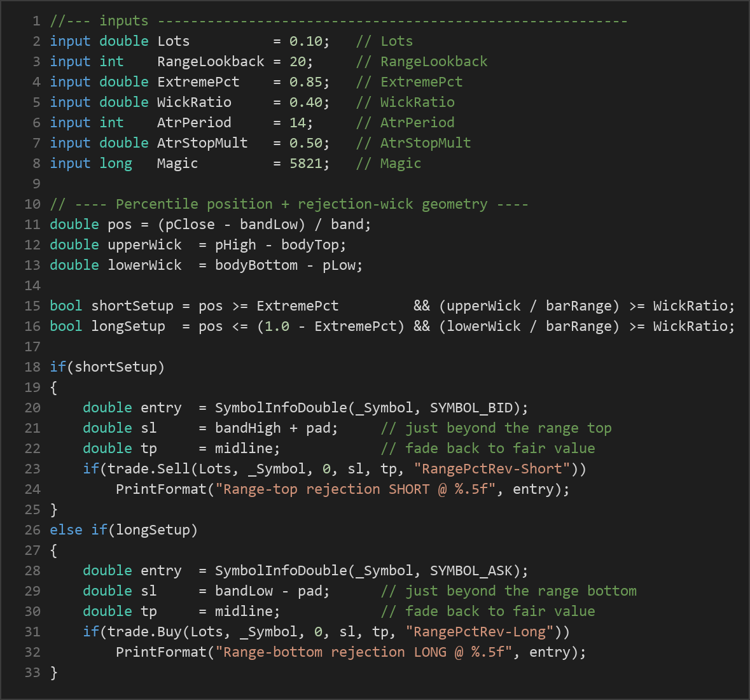
Task: Click 'ExtremePct' input name on line 4
Action: tap(198, 82)
